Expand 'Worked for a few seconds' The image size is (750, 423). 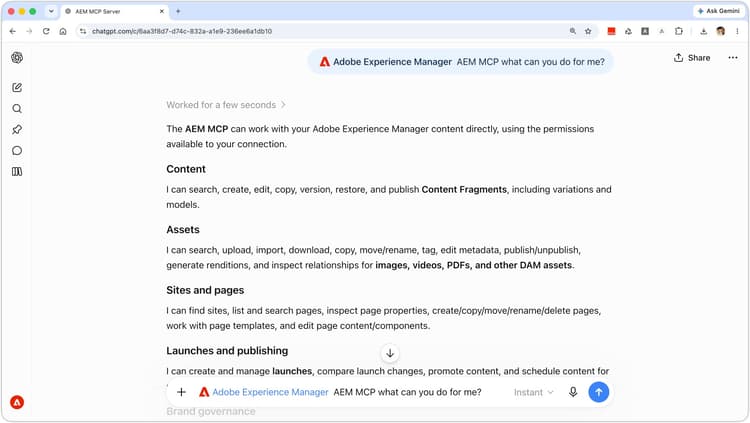[x=226, y=105]
